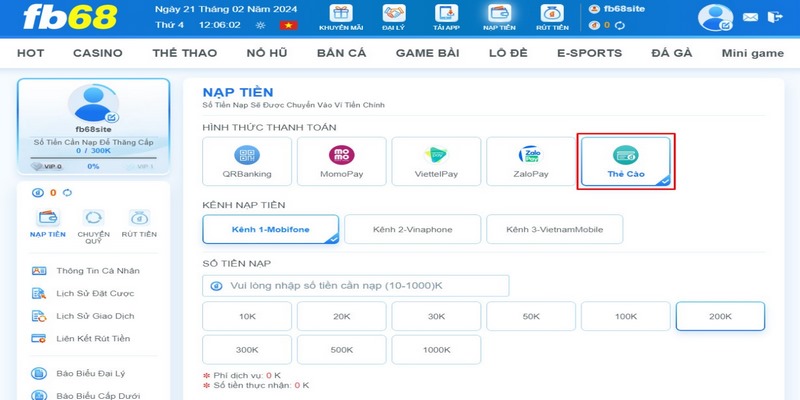Screen dimensions: 800x400
Task: Click the logout door icon
Action: click(x=774, y=17)
